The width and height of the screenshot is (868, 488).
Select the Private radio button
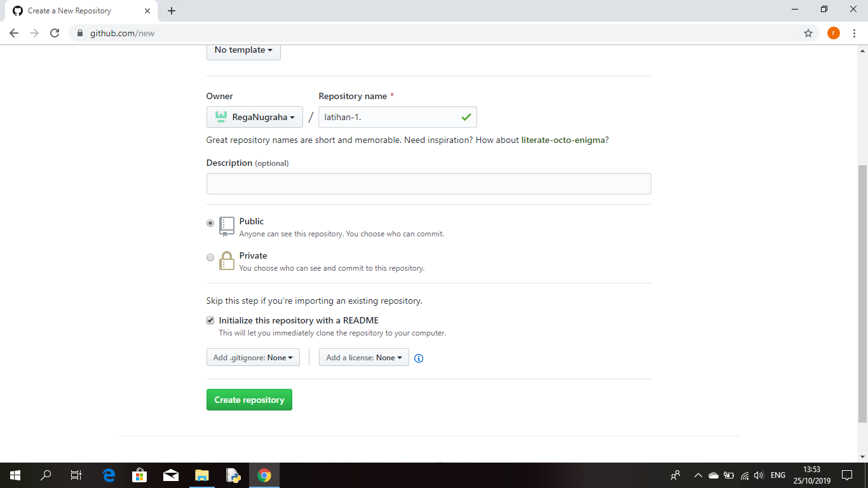coord(210,257)
